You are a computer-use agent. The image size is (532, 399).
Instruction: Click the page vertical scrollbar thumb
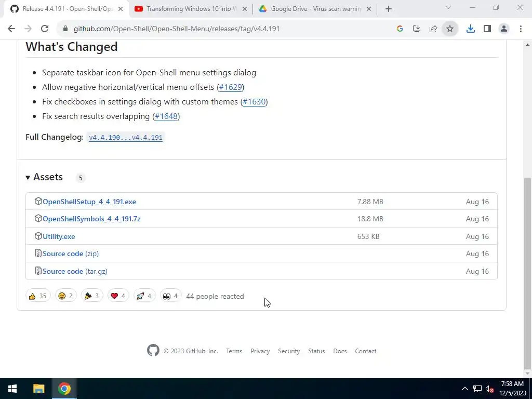[528, 273]
